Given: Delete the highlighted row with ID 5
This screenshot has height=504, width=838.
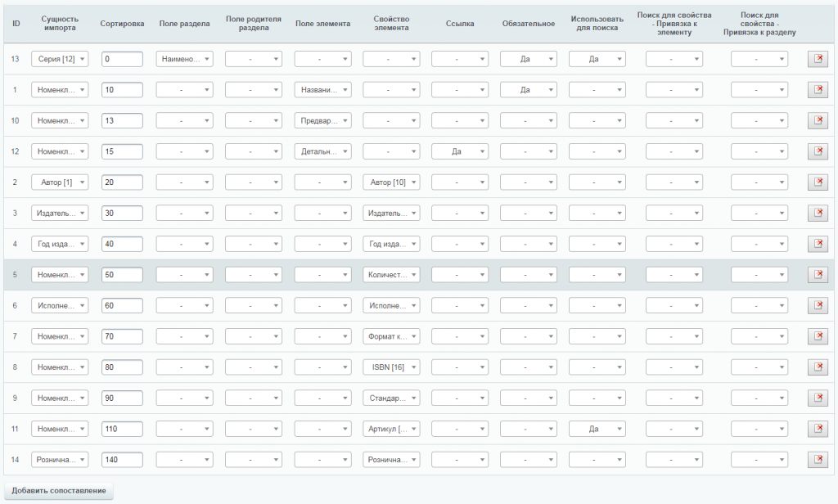Looking at the screenshot, I should pyautogui.click(x=818, y=275).
